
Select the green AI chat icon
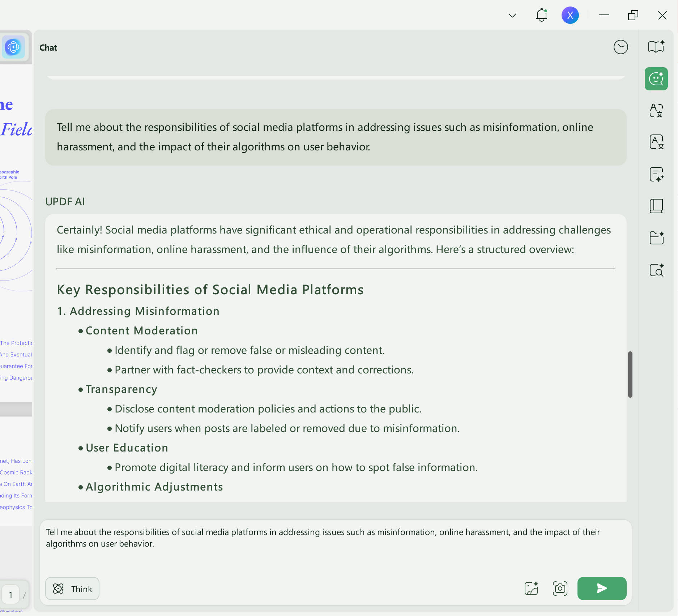656,79
